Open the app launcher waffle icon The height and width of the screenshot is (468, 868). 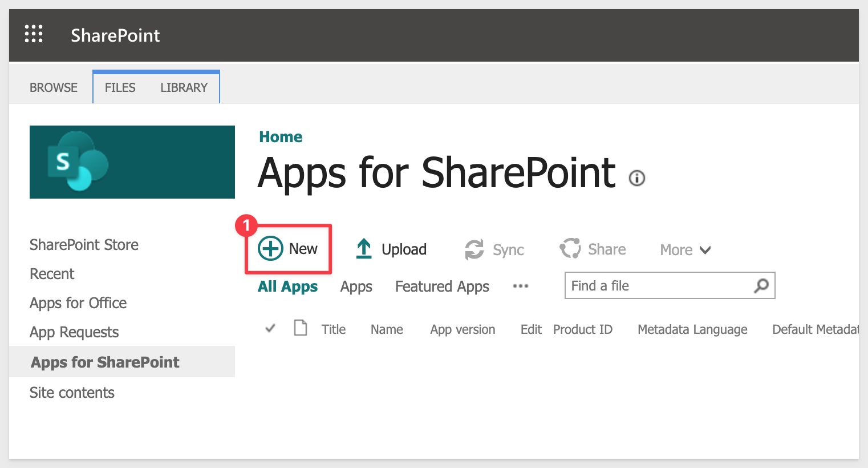pyautogui.click(x=34, y=34)
